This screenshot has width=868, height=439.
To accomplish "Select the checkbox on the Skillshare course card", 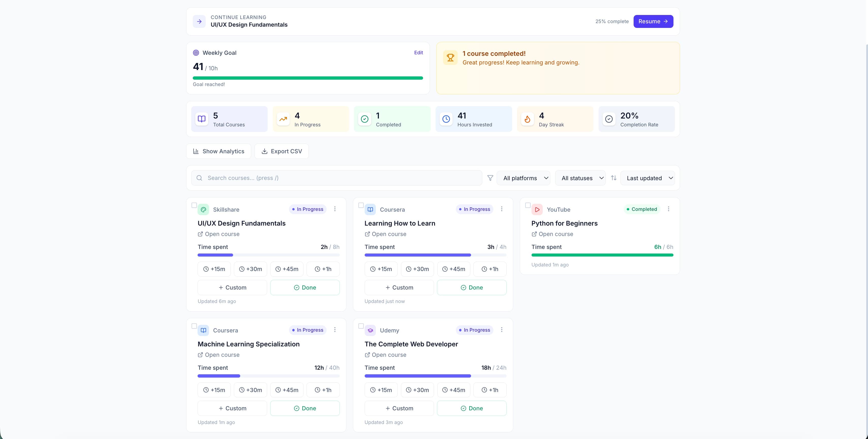I will tap(195, 205).
